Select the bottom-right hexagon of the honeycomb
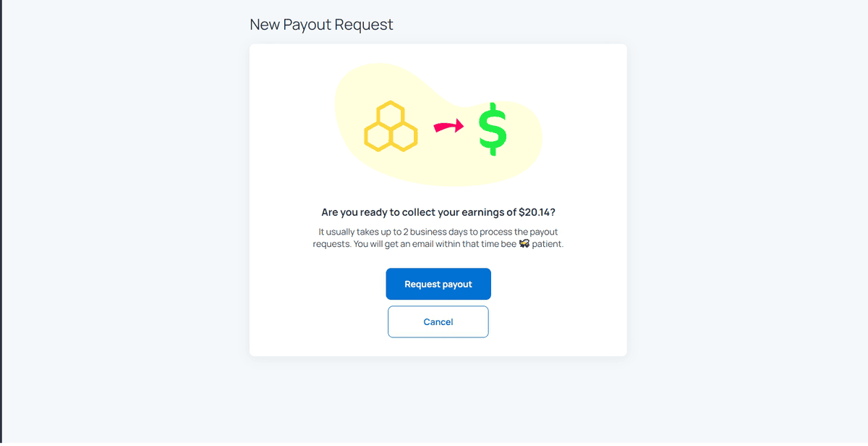 coord(404,138)
